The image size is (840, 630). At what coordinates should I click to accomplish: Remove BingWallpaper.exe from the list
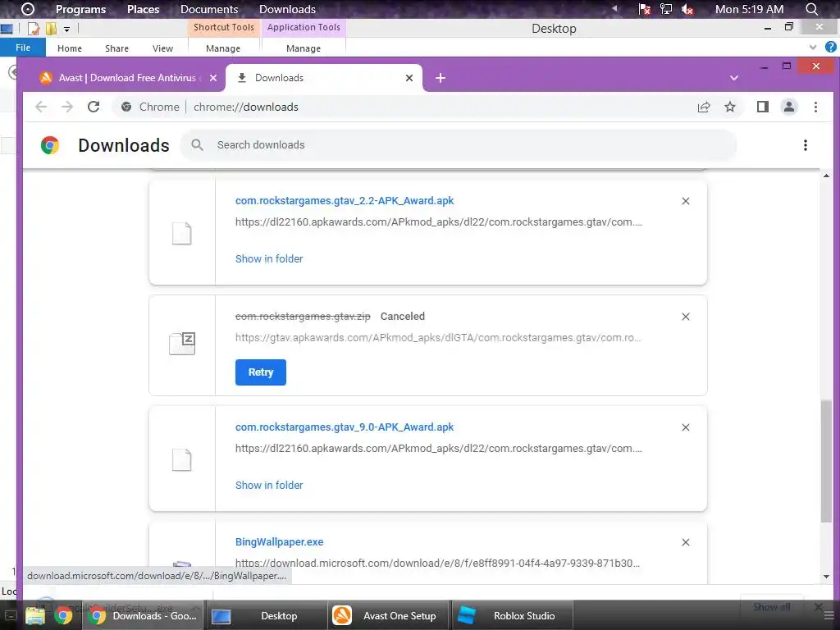tap(686, 542)
